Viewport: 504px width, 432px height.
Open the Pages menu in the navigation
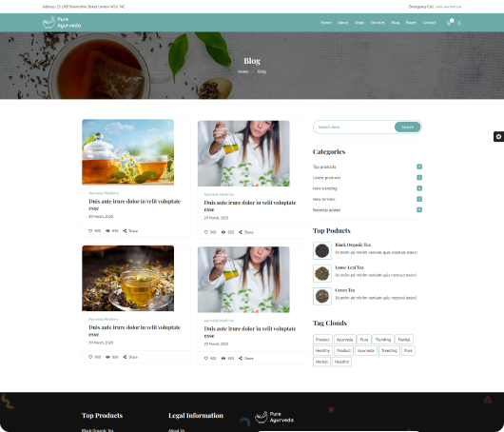click(411, 23)
